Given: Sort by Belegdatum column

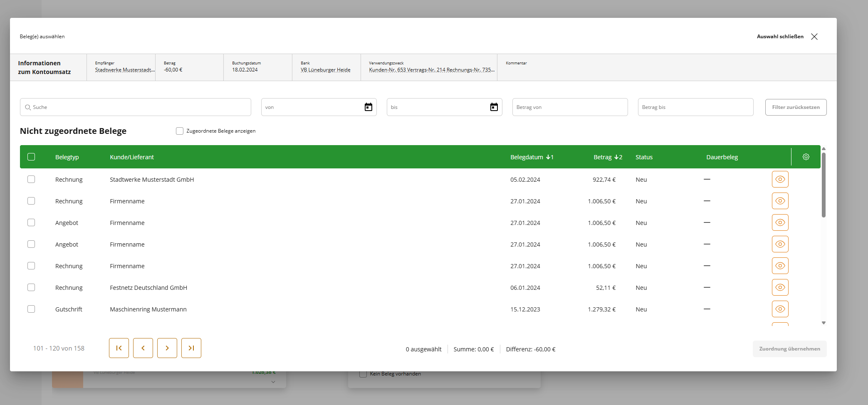Looking at the screenshot, I should coord(532,157).
